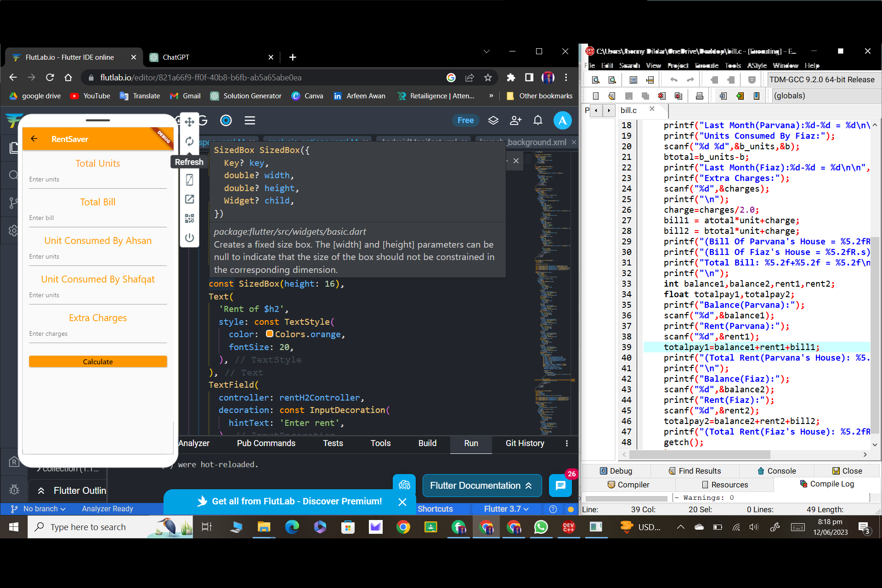Open bottom panel more options (three dots)

point(566,443)
